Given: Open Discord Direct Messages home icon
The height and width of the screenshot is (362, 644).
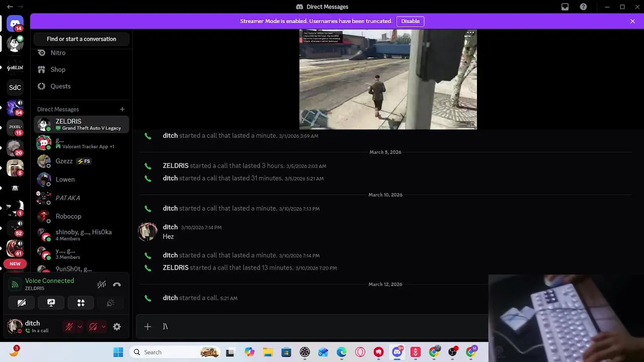Looking at the screenshot, I should coord(15,24).
